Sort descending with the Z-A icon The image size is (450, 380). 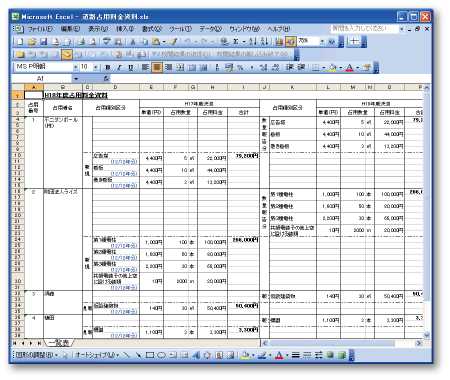pos(264,42)
